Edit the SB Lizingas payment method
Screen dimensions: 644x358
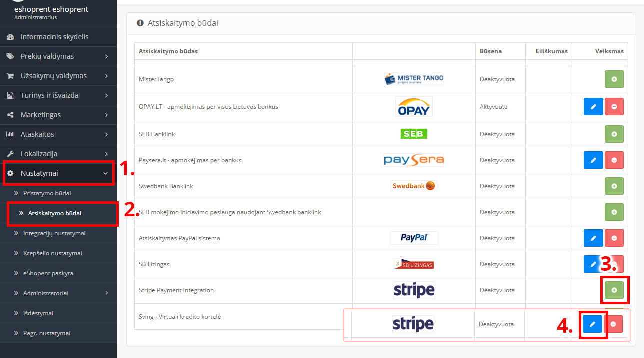(x=593, y=264)
